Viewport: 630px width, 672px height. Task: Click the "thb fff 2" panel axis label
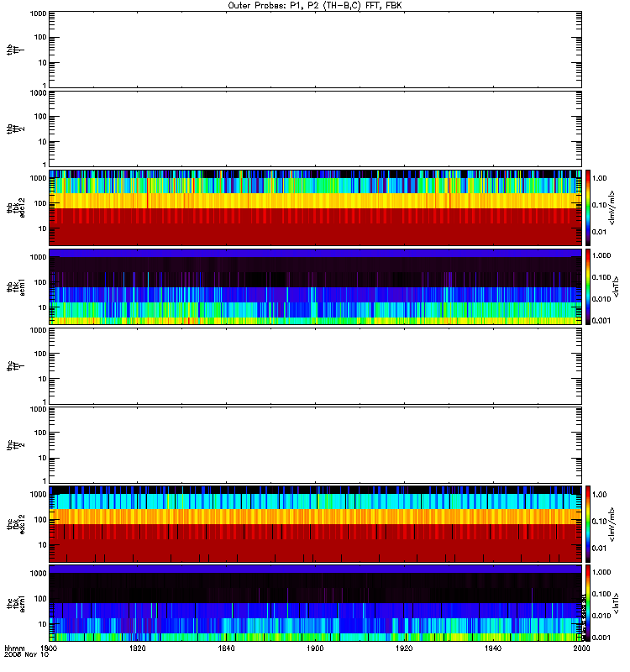[16, 129]
